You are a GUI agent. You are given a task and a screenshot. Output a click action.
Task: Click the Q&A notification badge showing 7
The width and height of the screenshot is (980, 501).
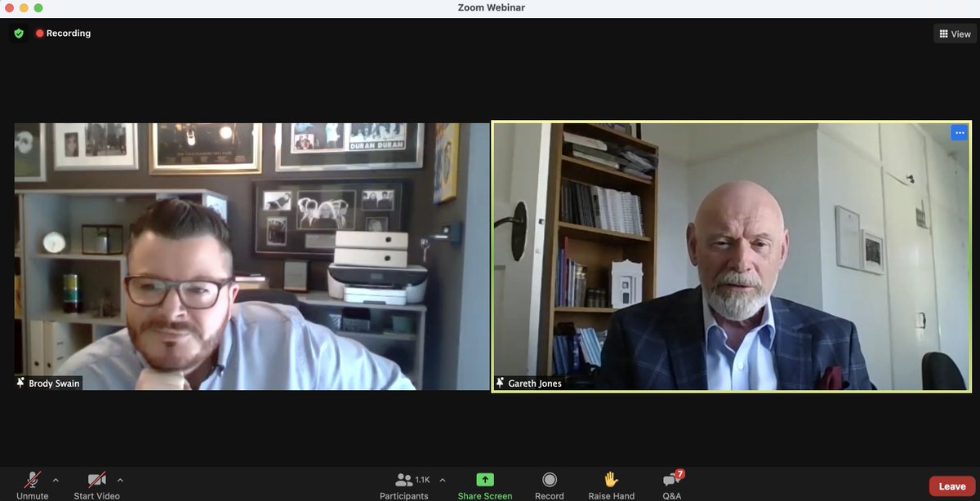point(679,472)
